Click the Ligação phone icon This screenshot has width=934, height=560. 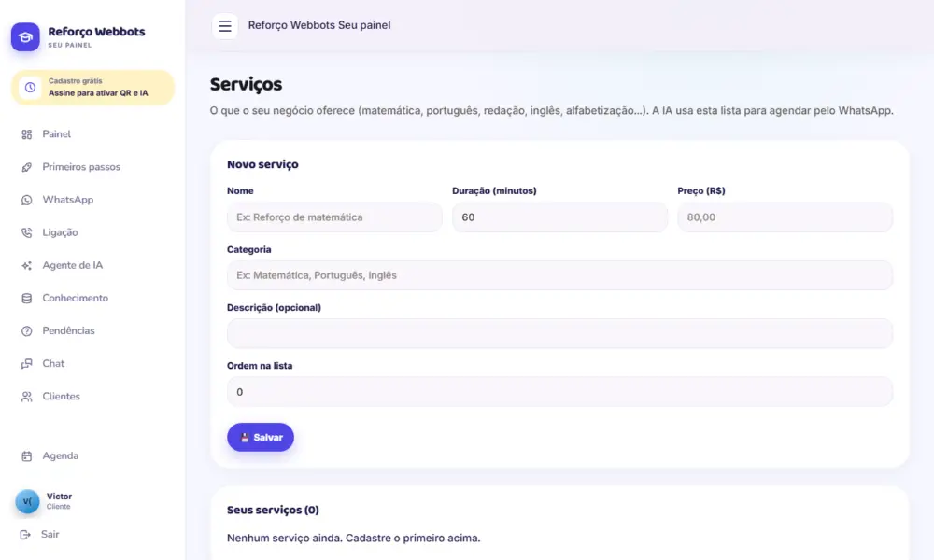click(x=27, y=232)
